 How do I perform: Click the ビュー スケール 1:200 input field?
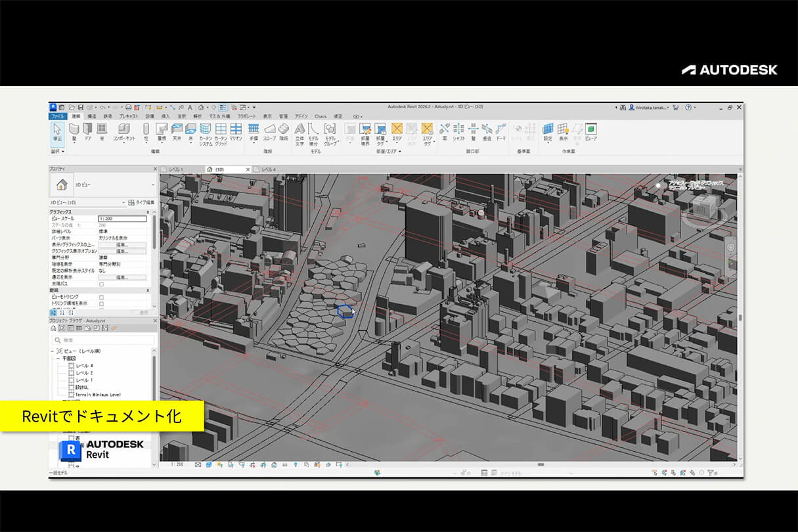[x=122, y=218]
